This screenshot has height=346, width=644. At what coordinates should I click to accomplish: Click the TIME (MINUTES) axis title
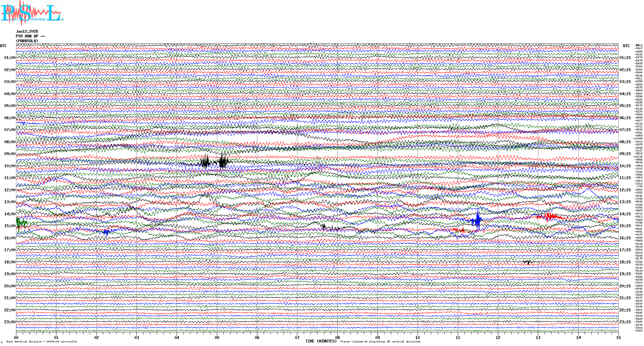coord(321,341)
